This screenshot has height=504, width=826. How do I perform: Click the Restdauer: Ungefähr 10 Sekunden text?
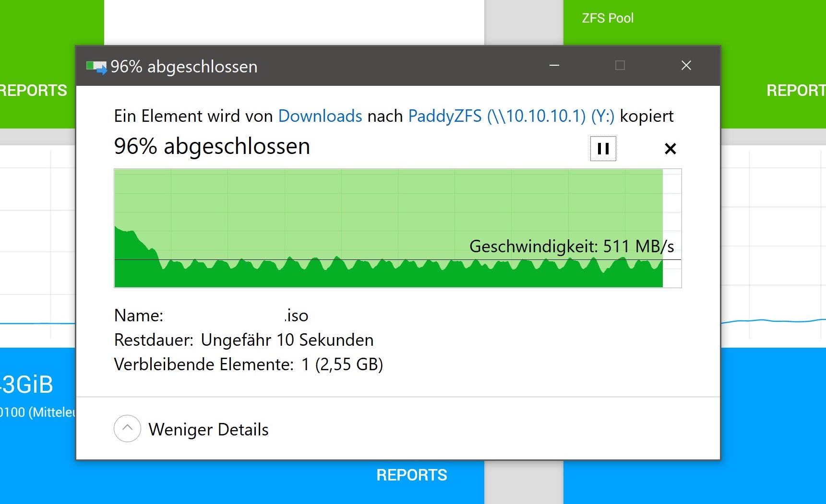(x=244, y=340)
